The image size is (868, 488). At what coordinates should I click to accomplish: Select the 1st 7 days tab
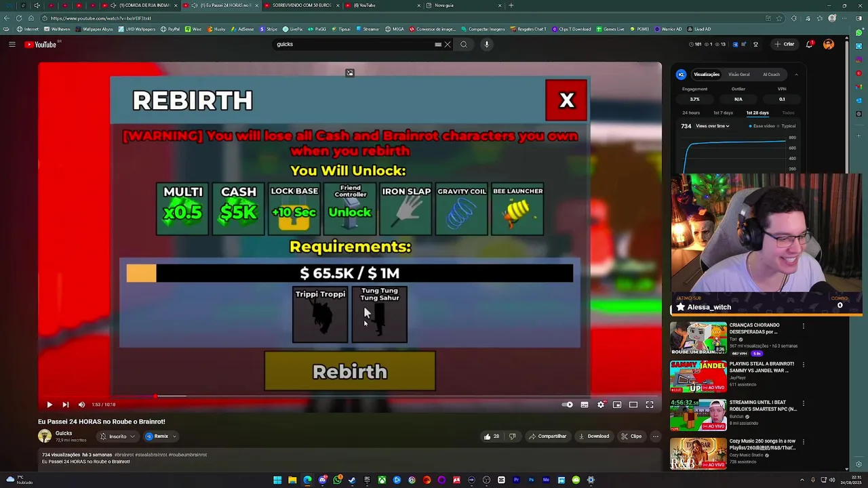(723, 113)
